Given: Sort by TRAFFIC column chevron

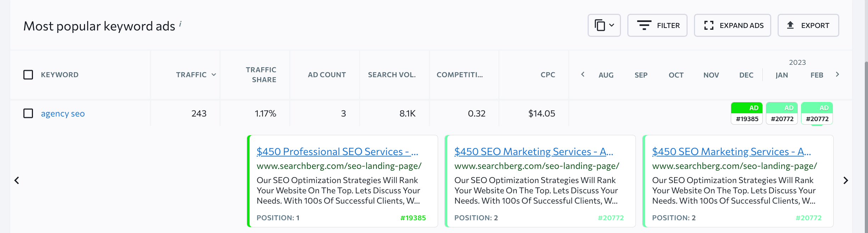Looking at the screenshot, I should (x=214, y=75).
